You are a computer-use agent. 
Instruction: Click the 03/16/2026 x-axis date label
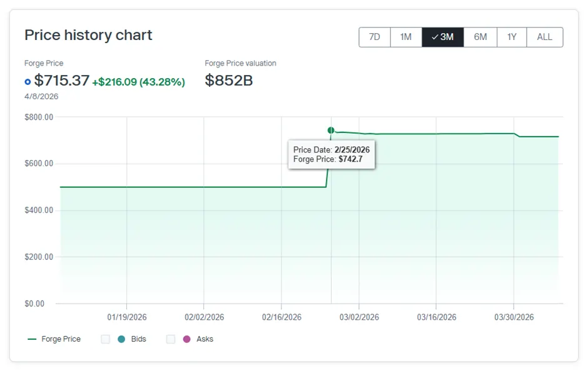[x=437, y=317]
